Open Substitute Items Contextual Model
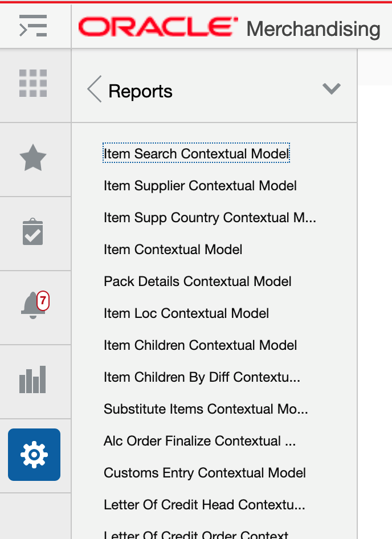392x539 pixels. 205,409
